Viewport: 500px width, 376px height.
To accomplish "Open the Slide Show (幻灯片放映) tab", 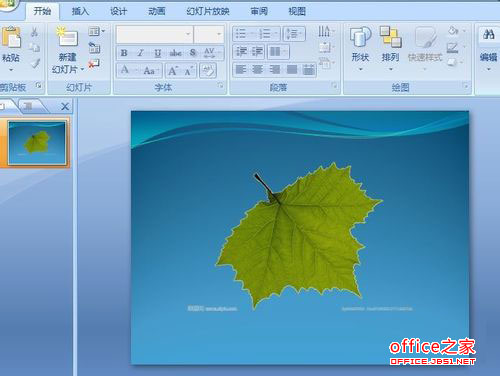I will 208,11.
